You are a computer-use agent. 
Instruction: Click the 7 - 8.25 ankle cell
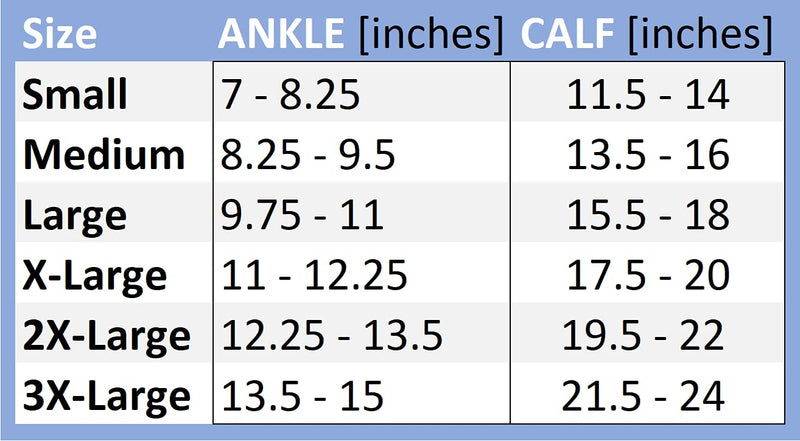290,94
